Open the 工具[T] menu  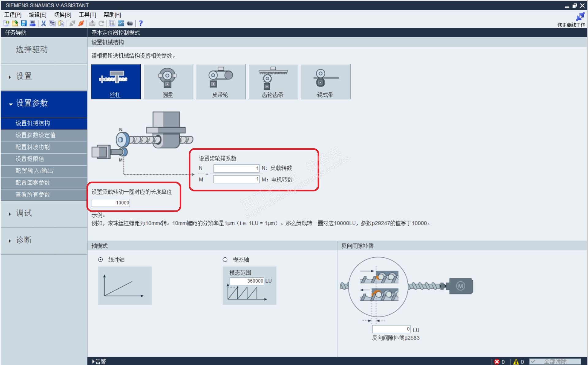pos(87,15)
